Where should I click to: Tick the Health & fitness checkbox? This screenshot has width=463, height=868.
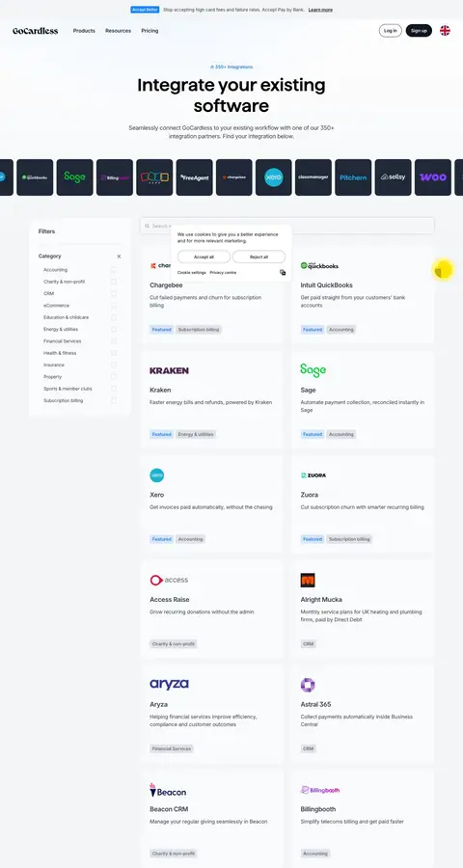(x=114, y=353)
